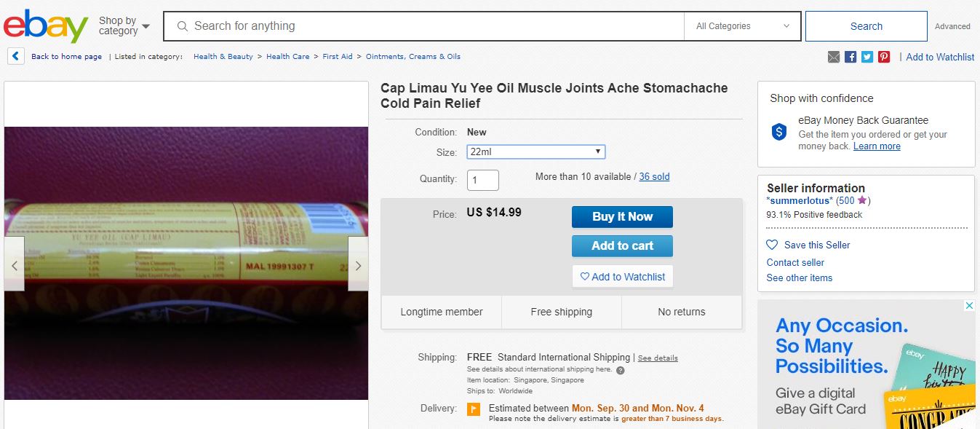
Task: Click the Quantity input field
Action: point(482,180)
